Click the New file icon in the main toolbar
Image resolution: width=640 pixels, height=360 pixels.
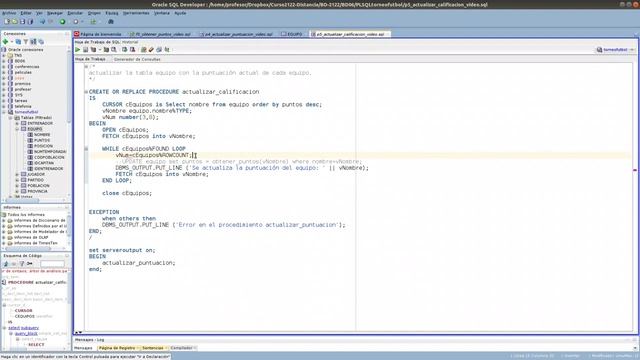[x=7, y=22]
